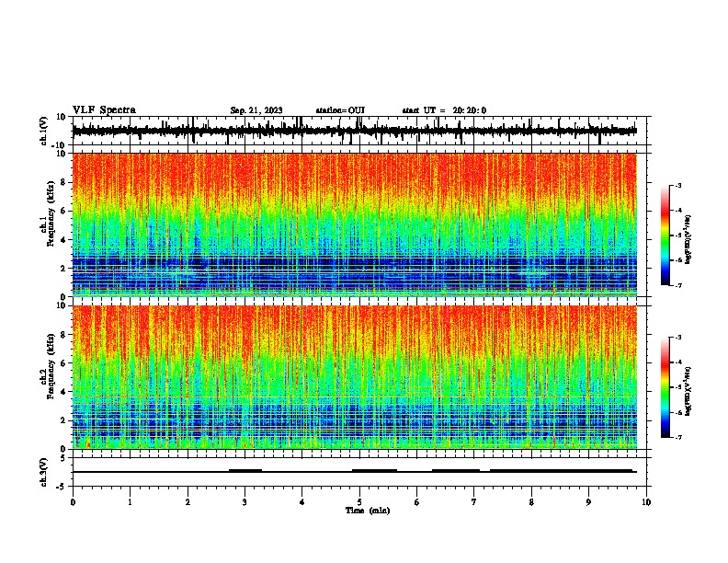Click the ch.1(V) waveform axis label
728x563 pixels.
[x=44, y=131]
